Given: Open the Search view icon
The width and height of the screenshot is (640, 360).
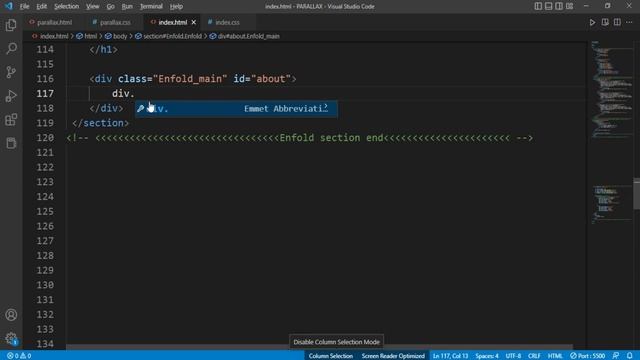Looking at the screenshot, I should coord(11,49).
